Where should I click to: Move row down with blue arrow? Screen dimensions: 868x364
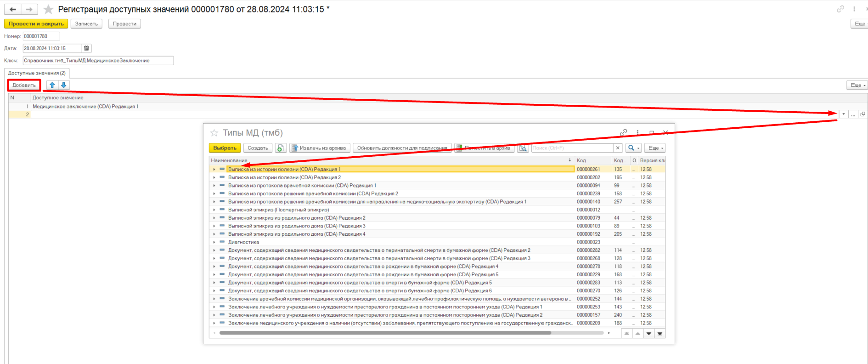point(64,85)
